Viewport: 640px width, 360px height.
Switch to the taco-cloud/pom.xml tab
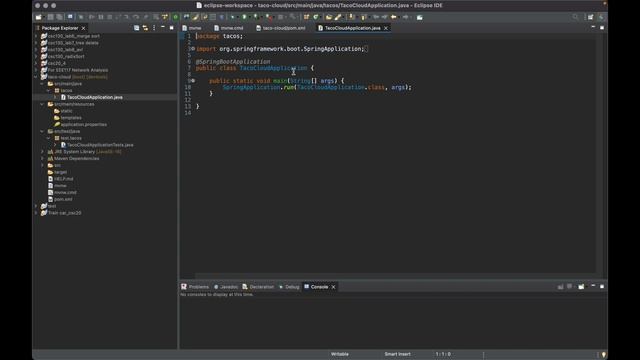click(x=281, y=28)
